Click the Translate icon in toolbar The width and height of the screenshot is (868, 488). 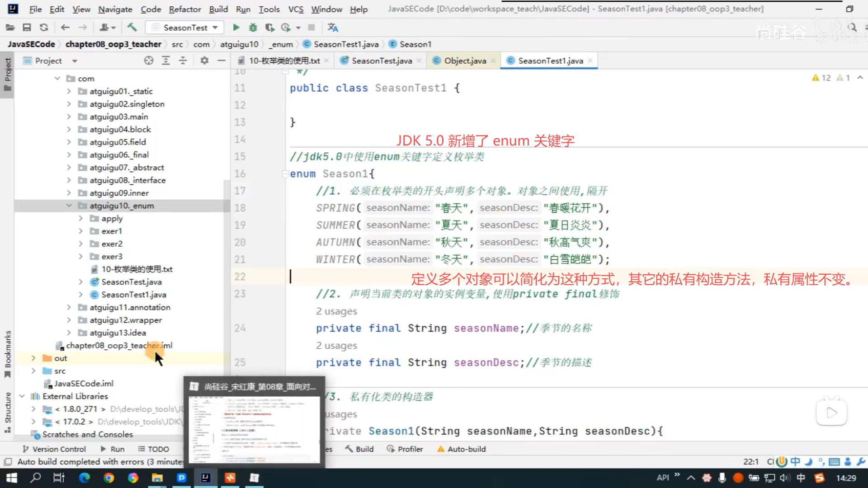coord(333,28)
